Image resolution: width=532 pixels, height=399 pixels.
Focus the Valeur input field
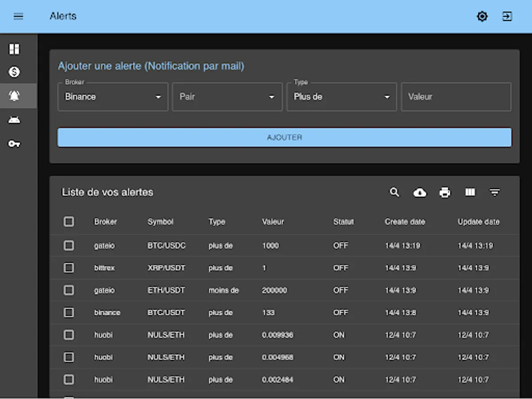(456, 97)
